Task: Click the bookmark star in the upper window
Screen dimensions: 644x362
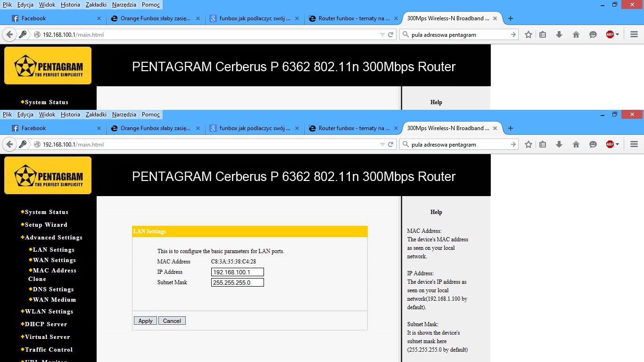Action: pos(528,34)
